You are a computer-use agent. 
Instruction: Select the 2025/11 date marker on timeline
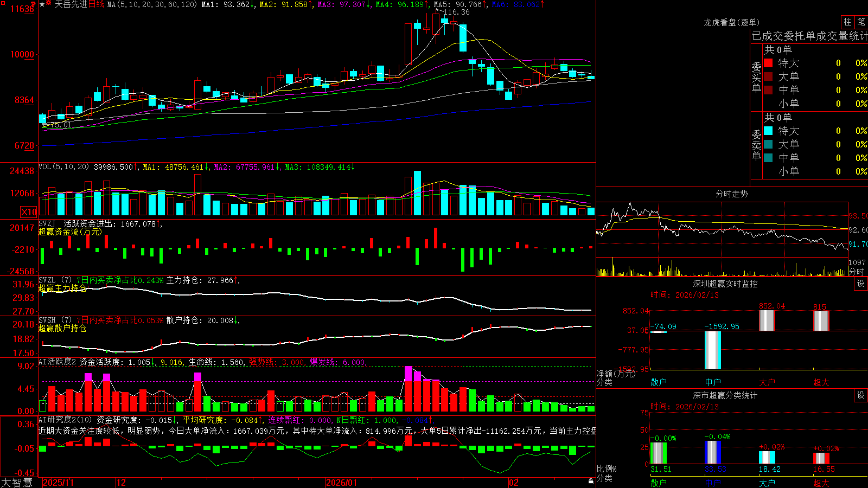tap(58, 483)
